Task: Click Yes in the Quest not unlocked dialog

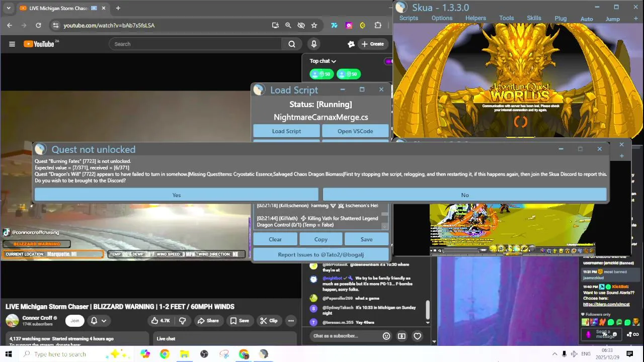Action: coord(176,195)
